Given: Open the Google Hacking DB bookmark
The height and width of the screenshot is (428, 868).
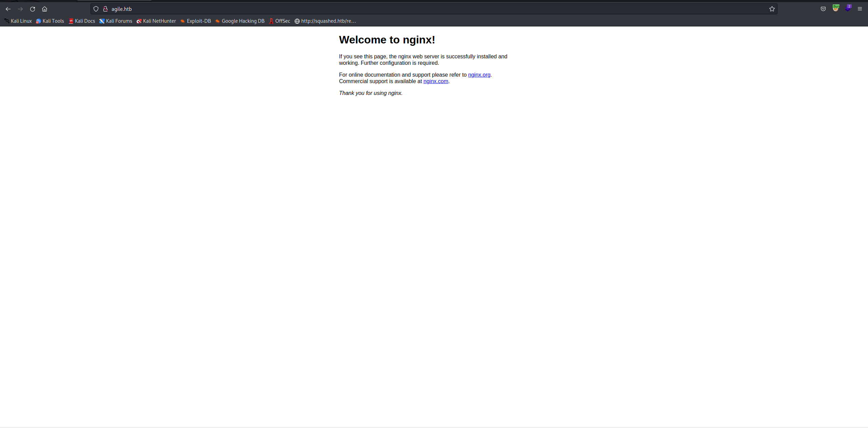Looking at the screenshot, I should [243, 21].
